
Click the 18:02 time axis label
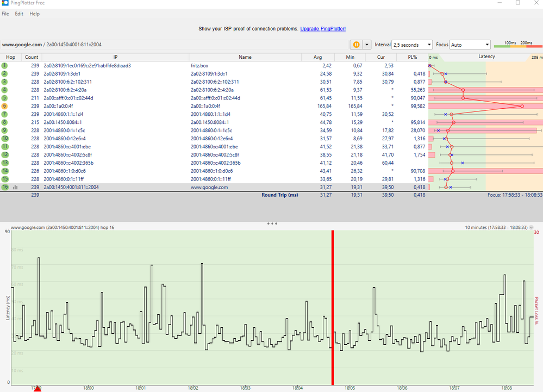[x=193, y=388]
